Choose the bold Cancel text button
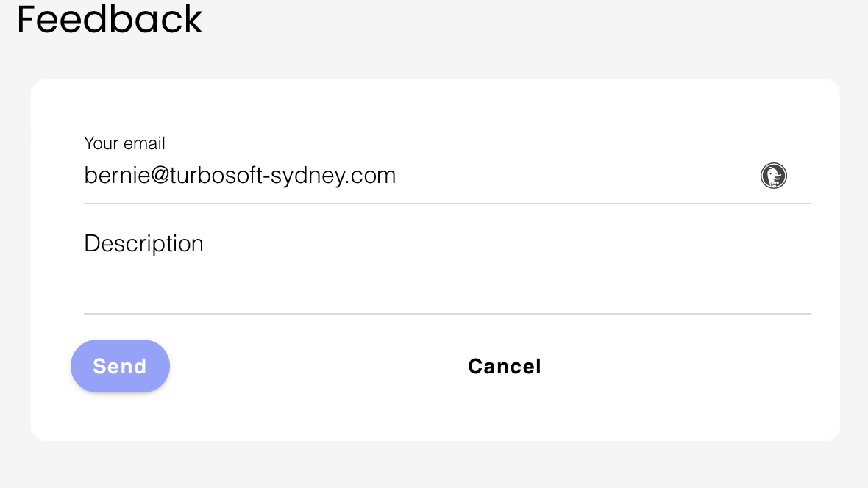The width and height of the screenshot is (868, 488). pyautogui.click(x=505, y=366)
